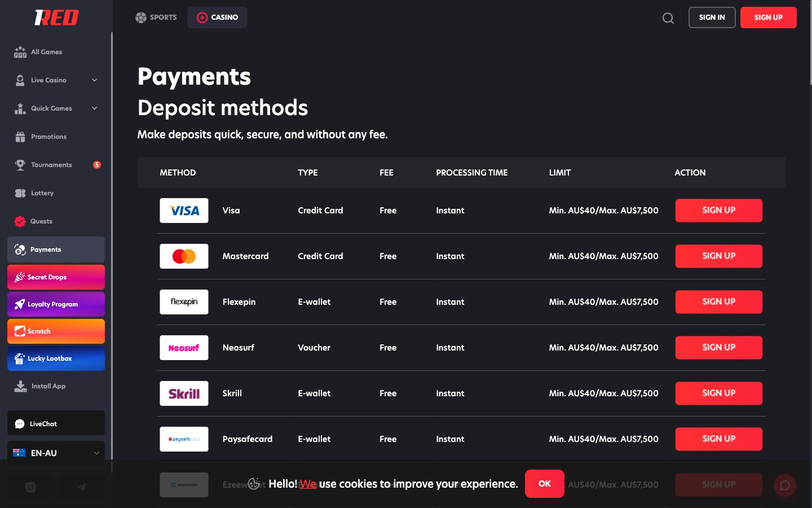Click the 'Payments' page heading
Screen dimensions: 812x508
point(194,77)
